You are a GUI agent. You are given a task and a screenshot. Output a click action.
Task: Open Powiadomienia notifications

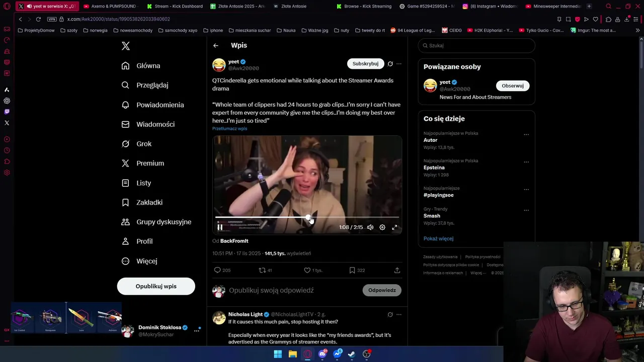pyautogui.click(x=152, y=105)
